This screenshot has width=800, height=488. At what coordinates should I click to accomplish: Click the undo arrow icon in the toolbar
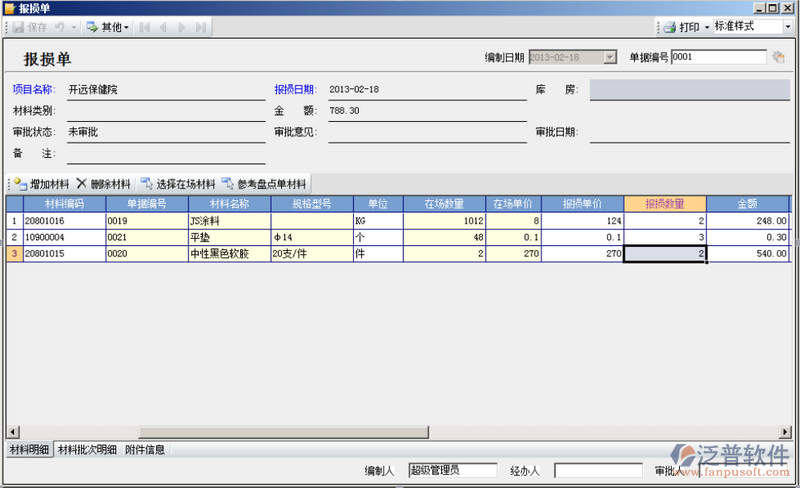tap(58, 27)
